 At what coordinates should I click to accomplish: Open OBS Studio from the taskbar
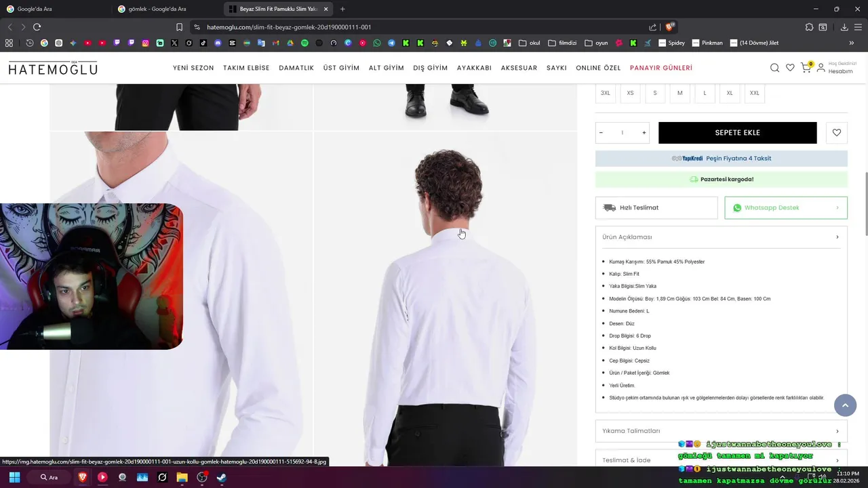[x=201, y=477]
